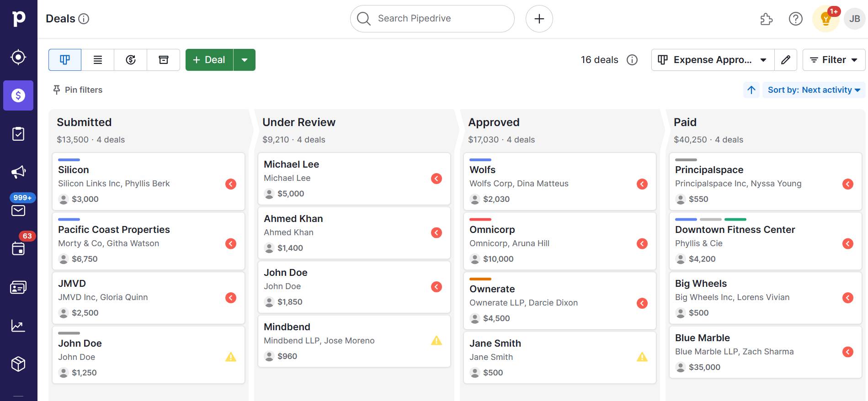Screen dimensions: 868x401
Task: Expand the Deal button dropdown arrow
Action: [x=245, y=60]
